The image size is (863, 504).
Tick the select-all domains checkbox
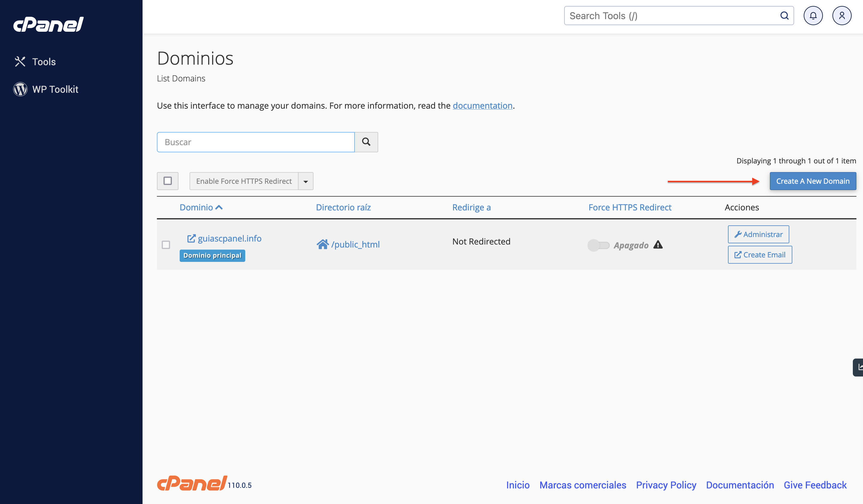tap(167, 181)
